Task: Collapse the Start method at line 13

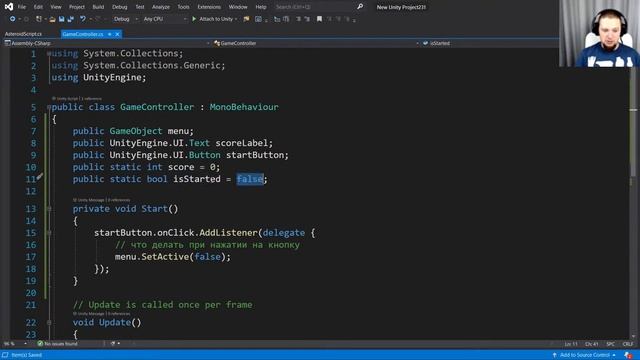Action: coord(49,209)
